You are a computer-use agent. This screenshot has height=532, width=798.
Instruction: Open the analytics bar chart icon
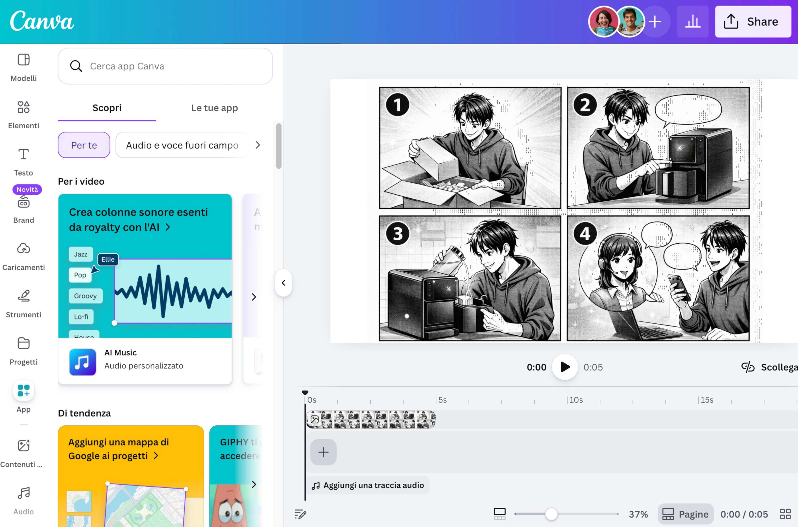[692, 22]
